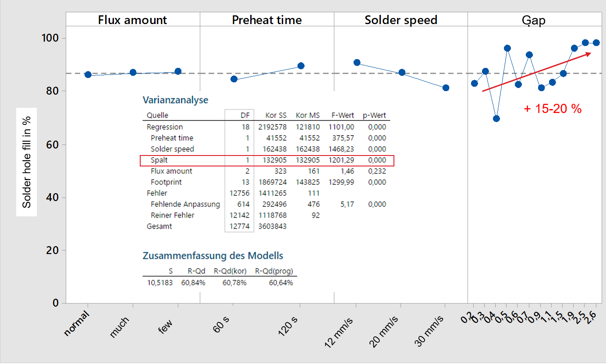Click the red upward trend arrow
606x364 pixels.
point(537,72)
